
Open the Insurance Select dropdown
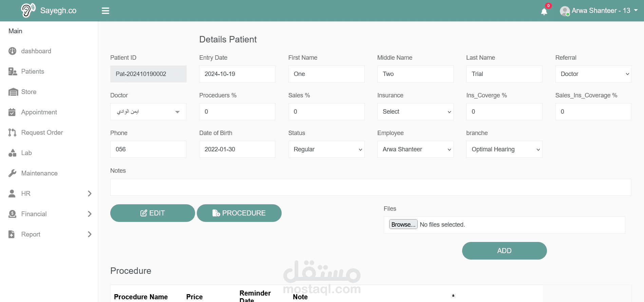[415, 112]
